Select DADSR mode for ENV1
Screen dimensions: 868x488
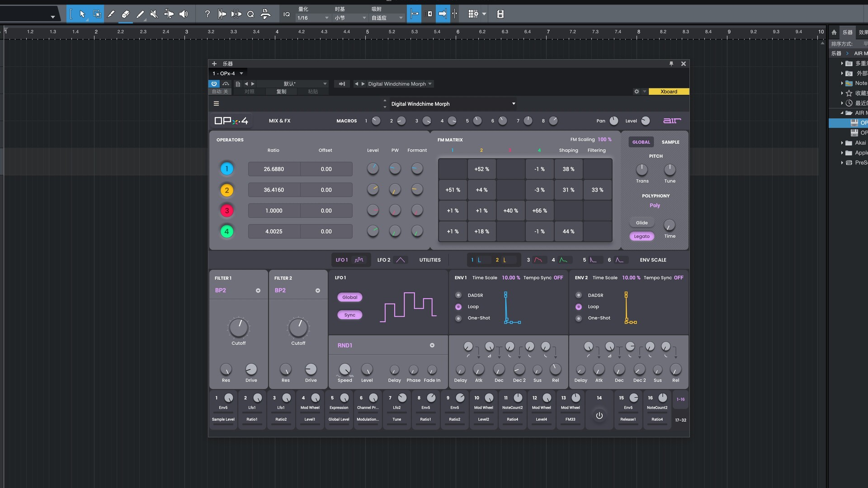[458, 295]
